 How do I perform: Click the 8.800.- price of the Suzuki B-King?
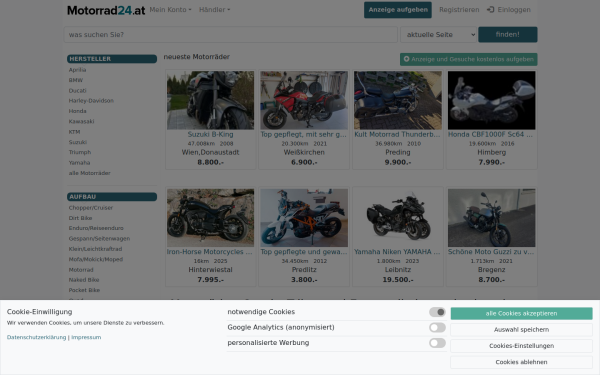(210, 162)
